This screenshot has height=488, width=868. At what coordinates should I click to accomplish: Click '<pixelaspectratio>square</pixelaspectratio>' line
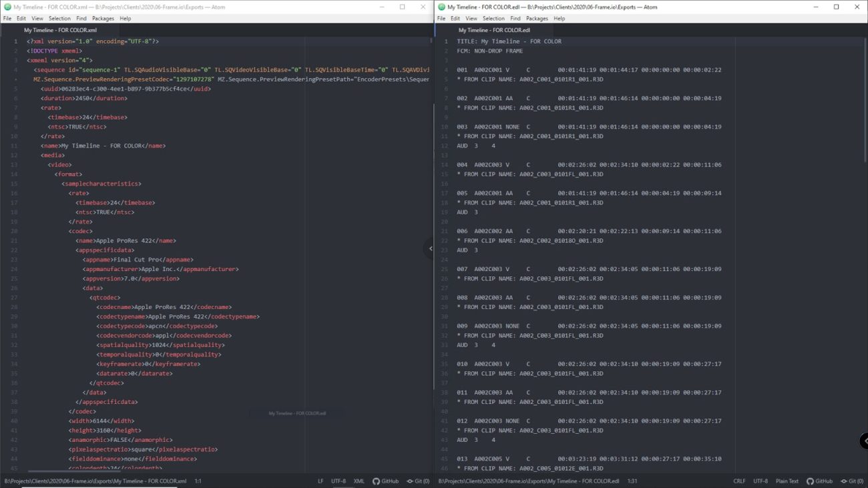coord(143,449)
